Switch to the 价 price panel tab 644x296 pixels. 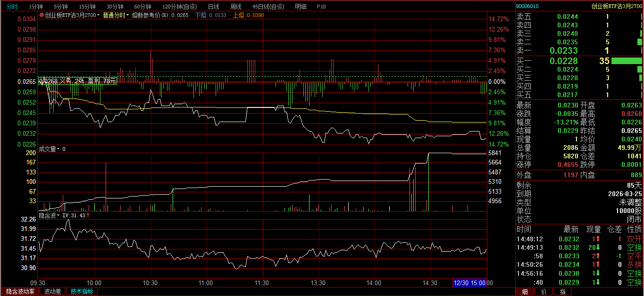point(544,291)
